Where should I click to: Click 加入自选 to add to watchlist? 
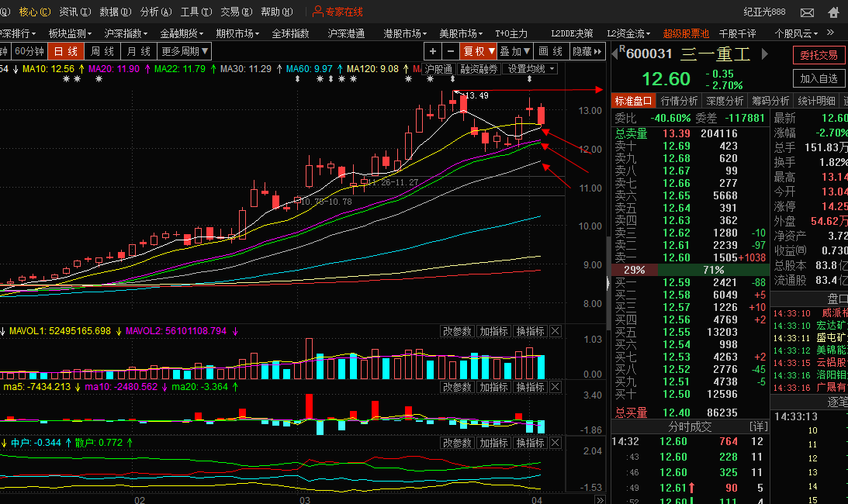819,78
